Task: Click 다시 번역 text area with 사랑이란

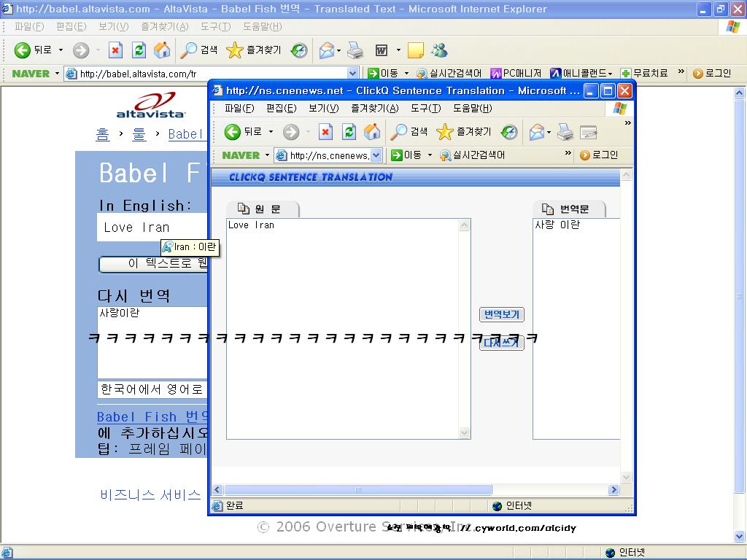Action: pyautogui.click(x=152, y=343)
